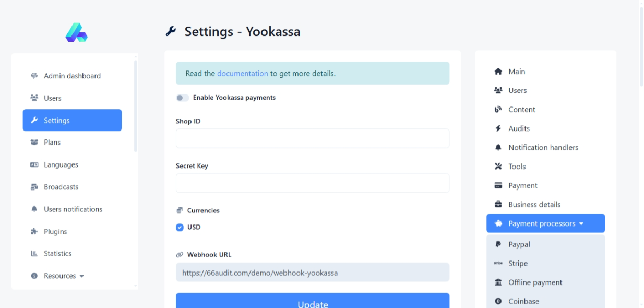Click the Audits lightning bolt icon

[498, 128]
